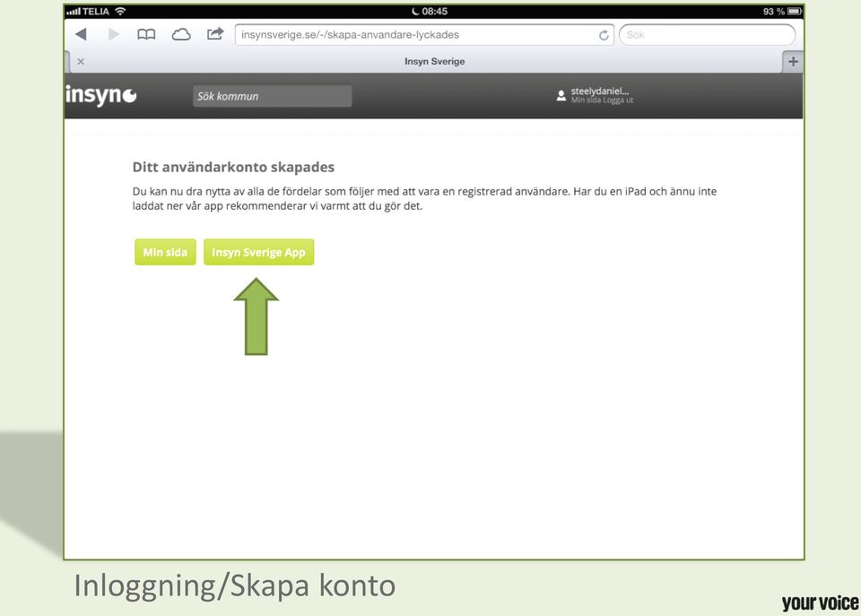Open iCloud tabs cloud icon

pos(180,35)
